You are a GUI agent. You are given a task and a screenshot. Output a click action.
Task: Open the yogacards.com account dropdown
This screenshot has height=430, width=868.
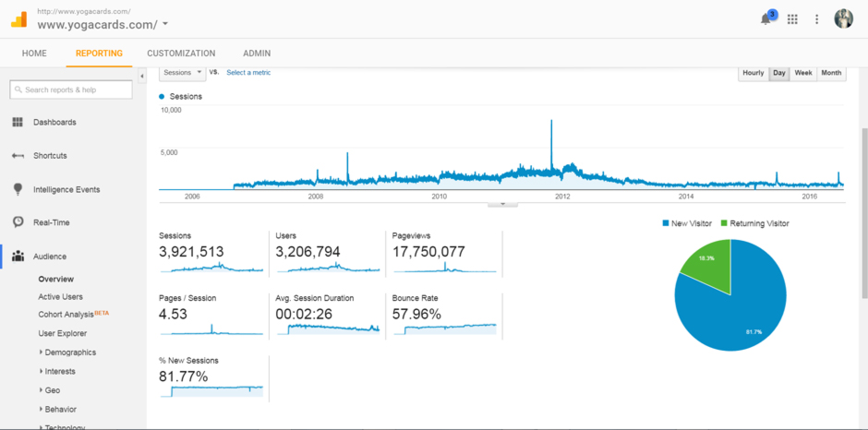tap(165, 24)
